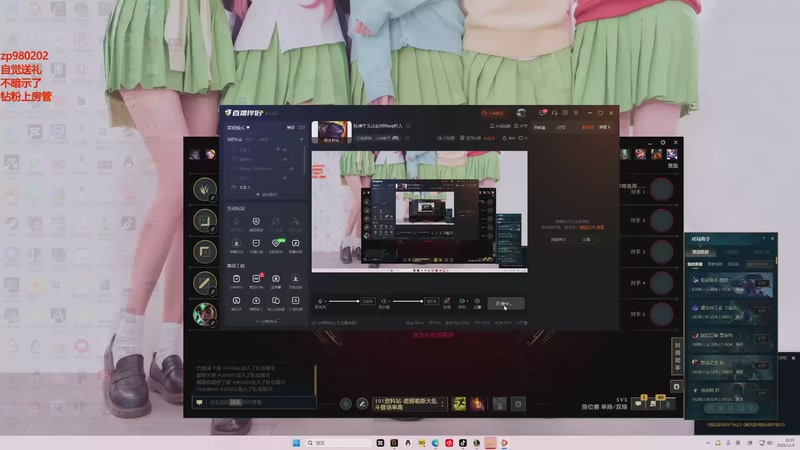Adjust the microphone volume slider handle

pyautogui.click(x=358, y=301)
